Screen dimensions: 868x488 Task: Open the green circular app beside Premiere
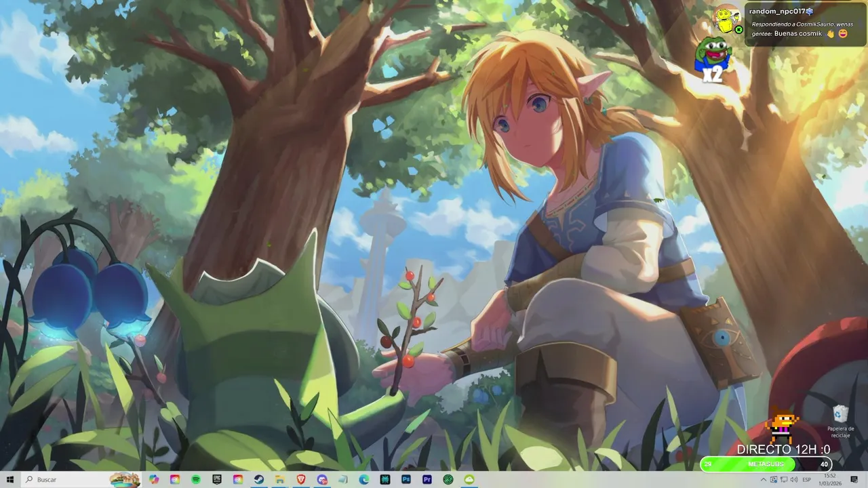point(448,479)
